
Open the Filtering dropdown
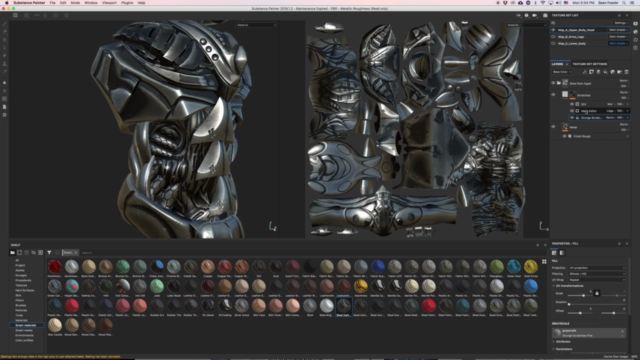pos(597,274)
